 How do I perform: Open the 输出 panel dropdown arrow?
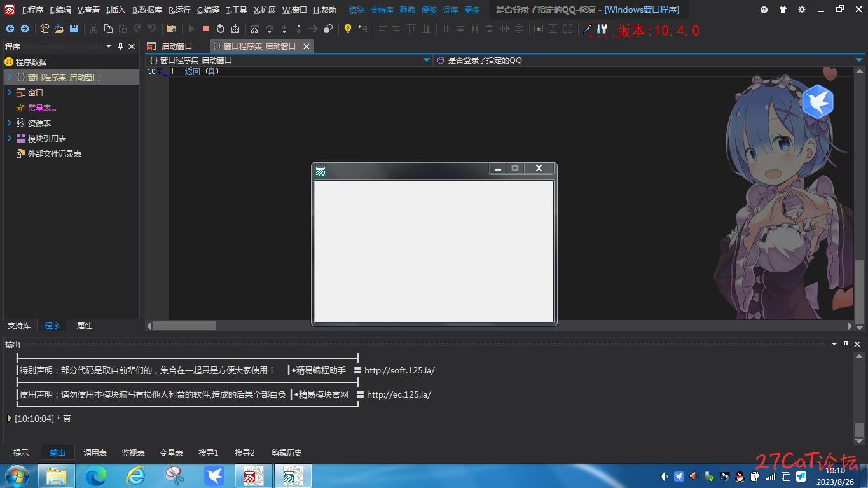834,344
